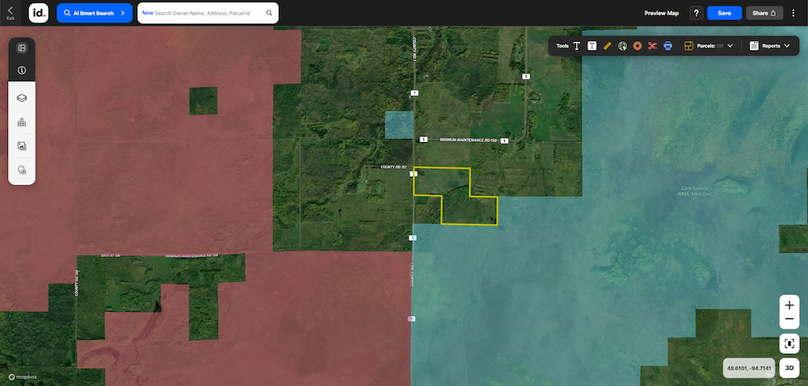
Task: Toggle the sidebar panel layout icon
Action: pyautogui.click(x=22, y=48)
